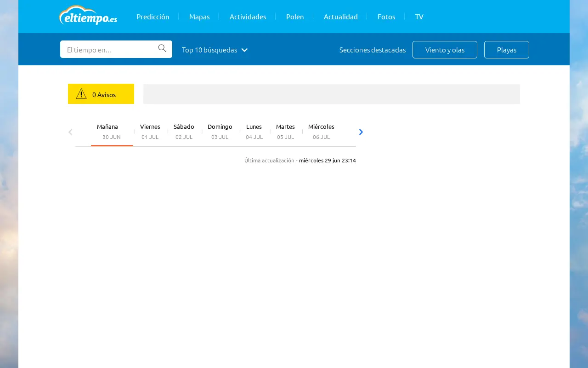Viewport: 588px width, 368px height.
Task: Click the Viento y olas button
Action: click(445, 50)
